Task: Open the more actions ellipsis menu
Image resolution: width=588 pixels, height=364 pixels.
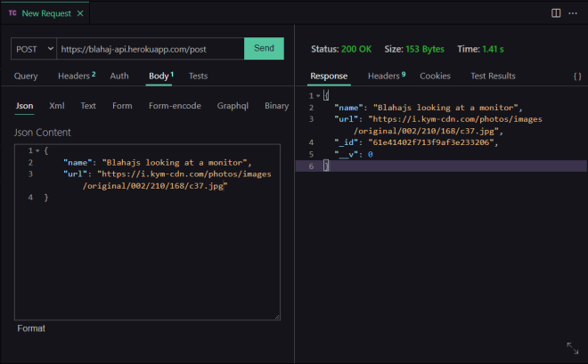Action: point(573,13)
